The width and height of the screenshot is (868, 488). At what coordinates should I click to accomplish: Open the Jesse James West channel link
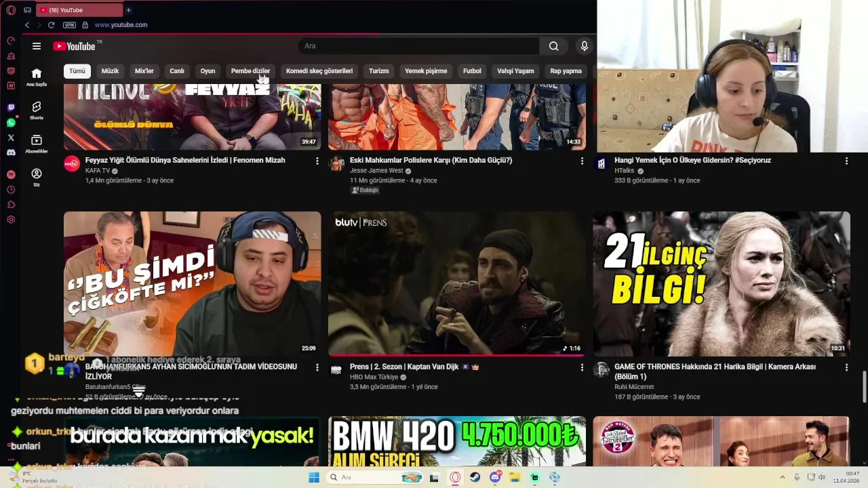376,171
